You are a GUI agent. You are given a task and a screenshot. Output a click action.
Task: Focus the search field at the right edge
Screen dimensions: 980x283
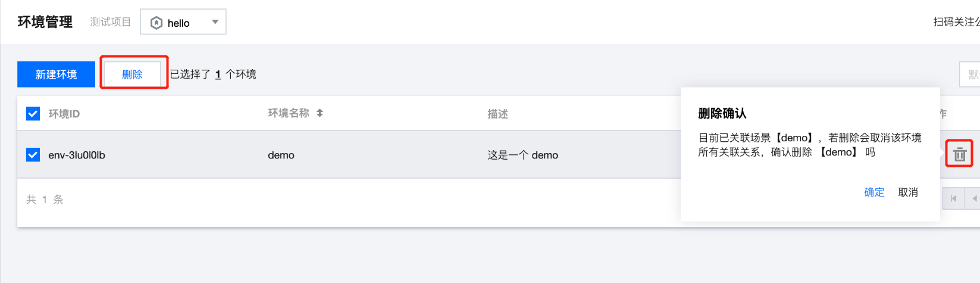[x=970, y=74]
